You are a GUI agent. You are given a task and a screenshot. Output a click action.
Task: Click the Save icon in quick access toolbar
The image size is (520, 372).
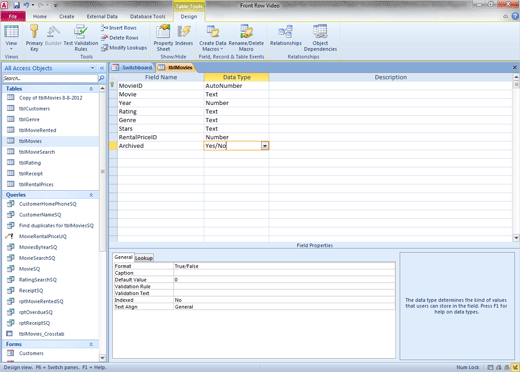(16, 5)
